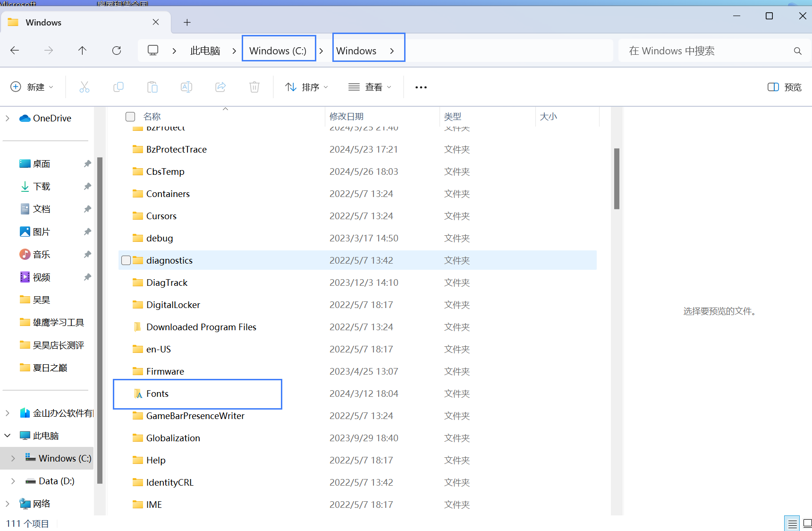Image resolution: width=812 pixels, height=531 pixels.
Task: Unpin 视频 from quick access
Action: point(87,277)
